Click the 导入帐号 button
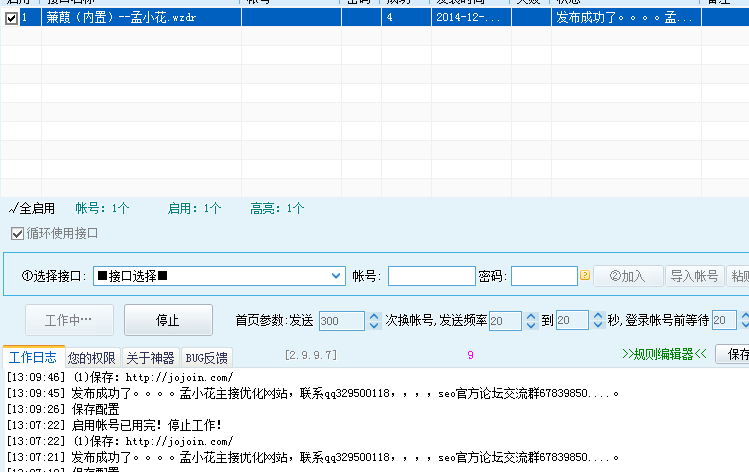This screenshot has width=749, height=472. pos(695,276)
